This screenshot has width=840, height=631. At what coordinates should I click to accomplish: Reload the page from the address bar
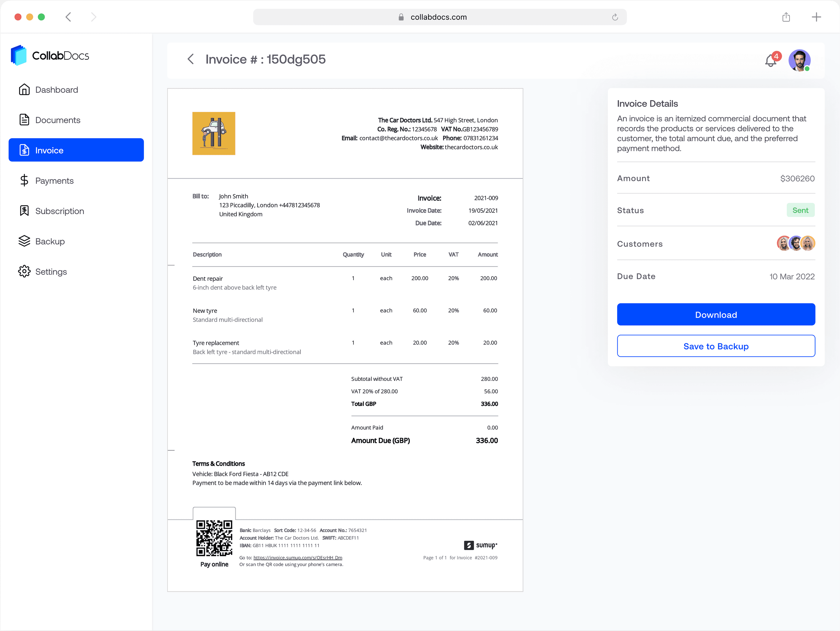click(x=615, y=17)
